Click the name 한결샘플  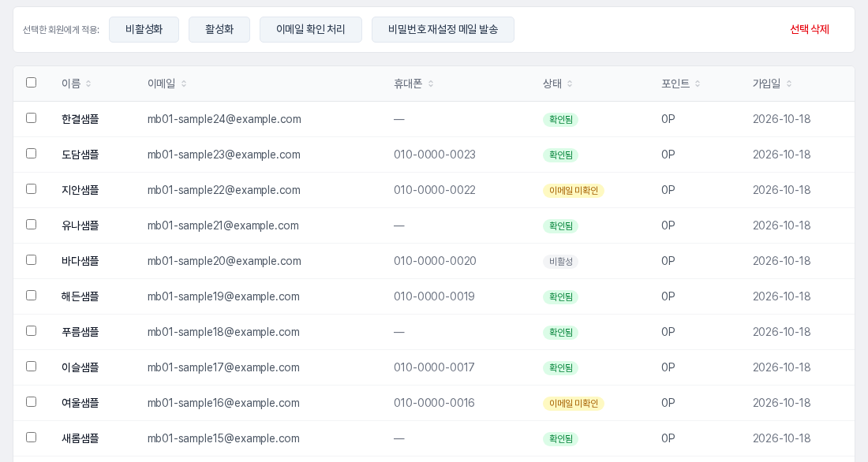click(80, 119)
